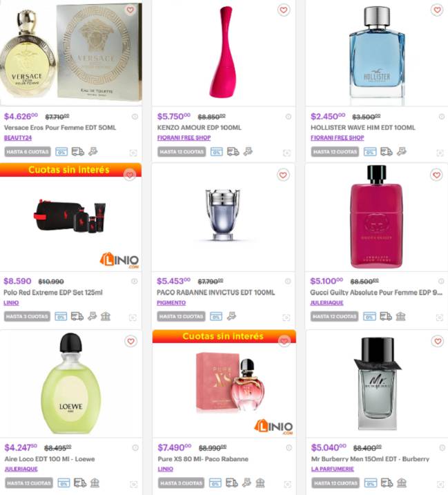Visit LA PARFUMERIE seller page
The width and height of the screenshot is (448, 495).
click(333, 469)
